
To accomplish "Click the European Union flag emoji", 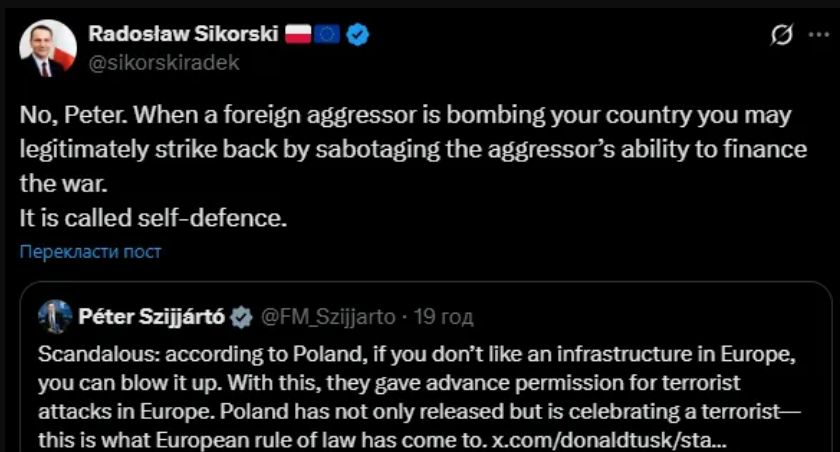I will [x=326, y=34].
